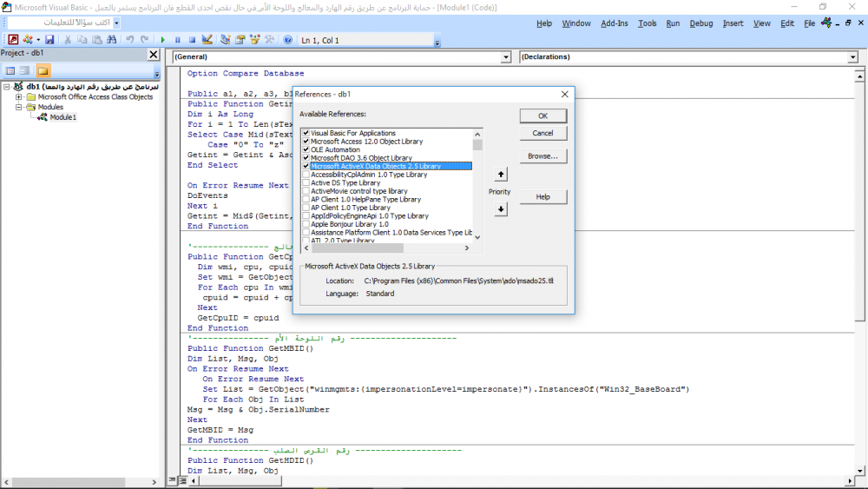Click the blue Help question icon
This screenshot has width=868, height=489.
point(288,40)
